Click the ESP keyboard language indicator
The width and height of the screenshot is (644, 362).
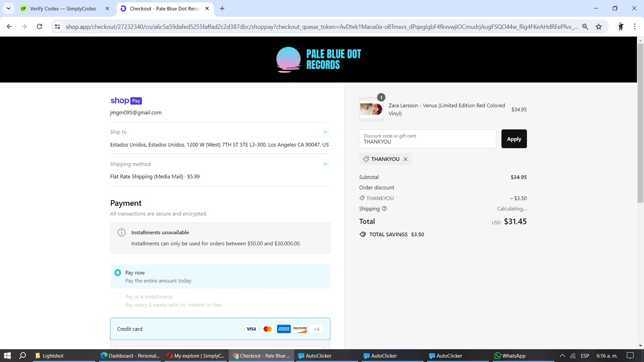tap(585, 356)
